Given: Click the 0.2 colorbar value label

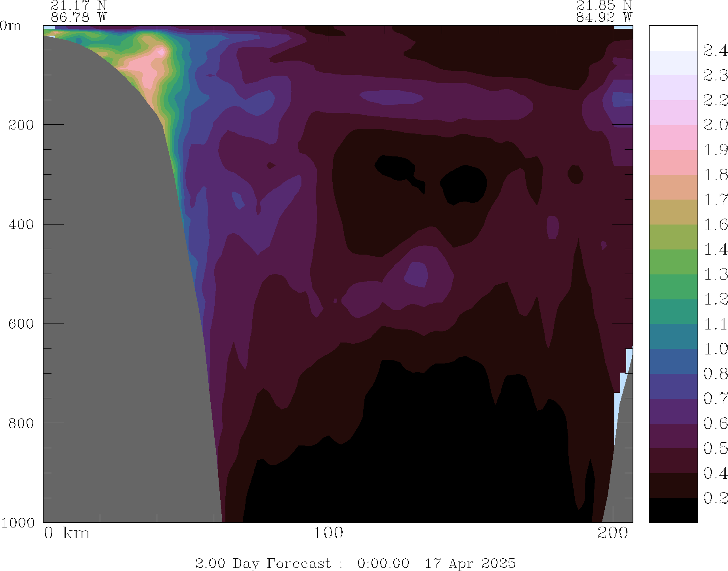Looking at the screenshot, I should [715, 498].
